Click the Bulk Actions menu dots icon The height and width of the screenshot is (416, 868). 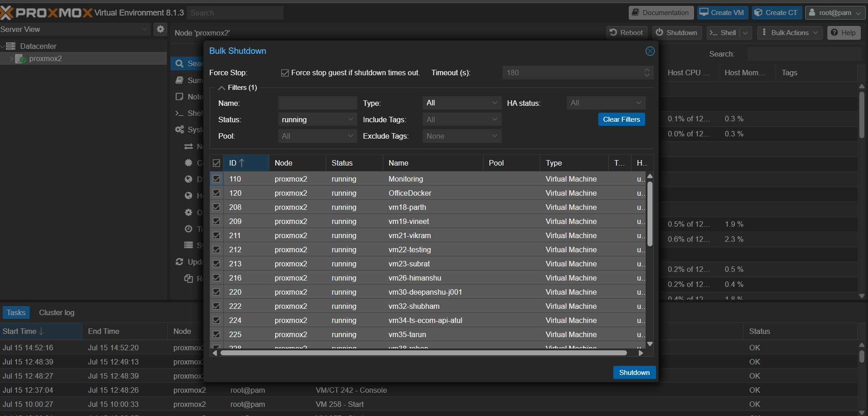pos(764,32)
